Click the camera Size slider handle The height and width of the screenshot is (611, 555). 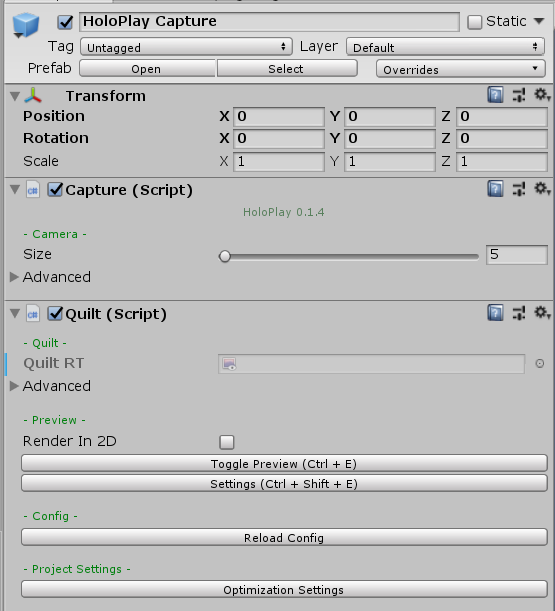tap(224, 256)
